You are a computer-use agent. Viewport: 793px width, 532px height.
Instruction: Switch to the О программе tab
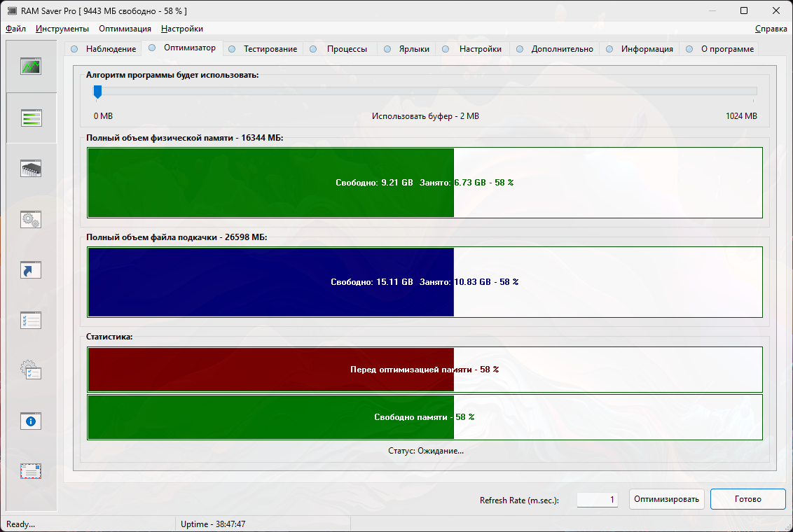720,49
